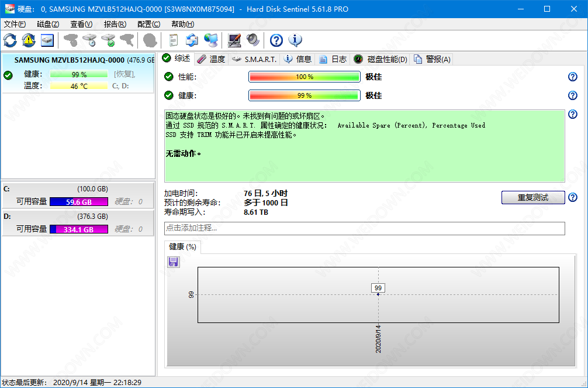Viewport: 588px width, 388px height.
Task: Switch to the 警报(A) alerts tab
Action: (432, 59)
